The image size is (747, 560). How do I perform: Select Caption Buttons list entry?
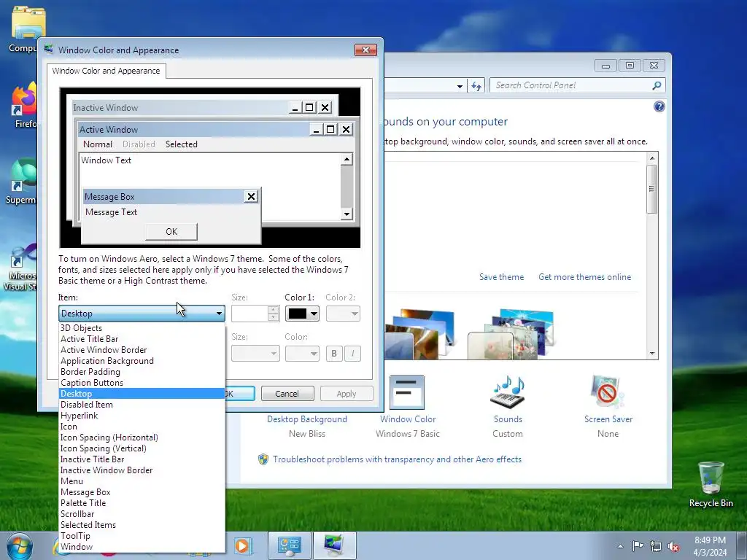pos(142,383)
